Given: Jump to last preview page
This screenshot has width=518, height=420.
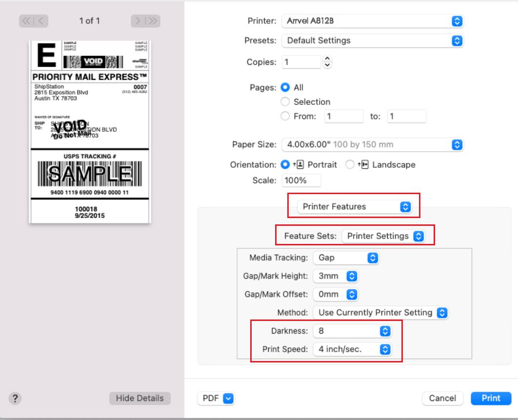Looking at the screenshot, I should point(153,21).
